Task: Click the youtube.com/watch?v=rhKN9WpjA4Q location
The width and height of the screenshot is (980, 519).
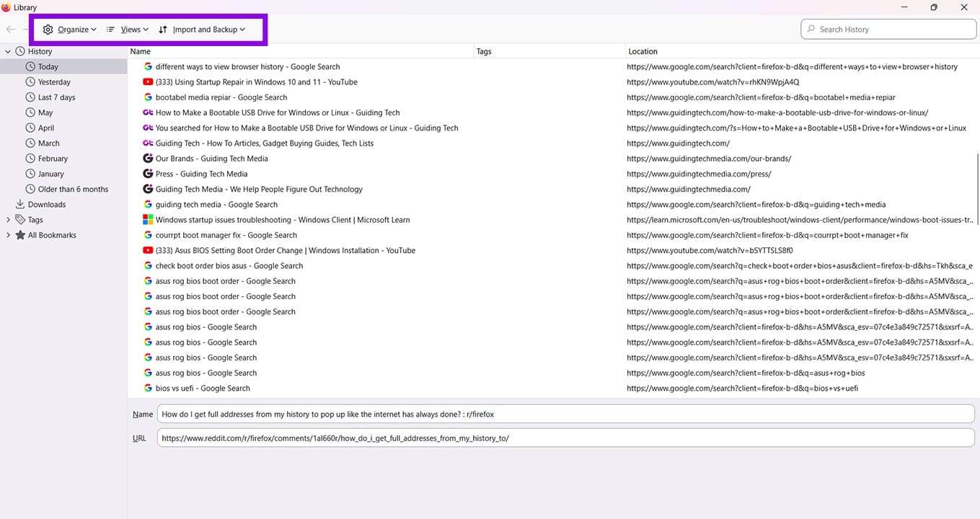Action: (712, 82)
